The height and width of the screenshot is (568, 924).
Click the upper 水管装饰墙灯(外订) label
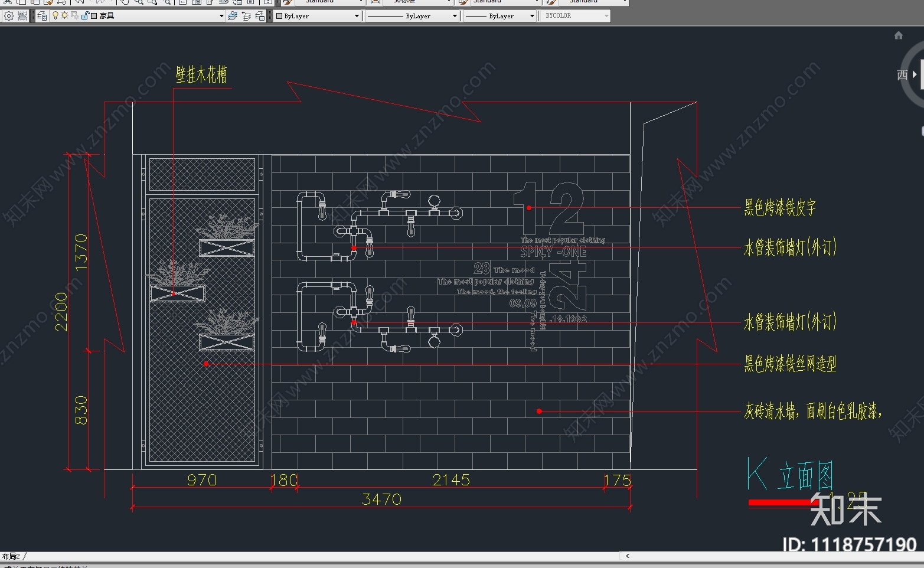click(791, 247)
